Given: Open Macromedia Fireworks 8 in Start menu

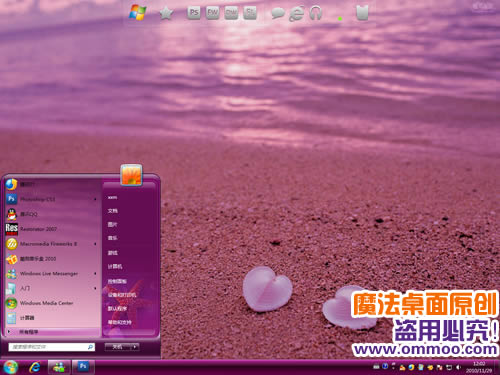Looking at the screenshot, I should [52, 244].
